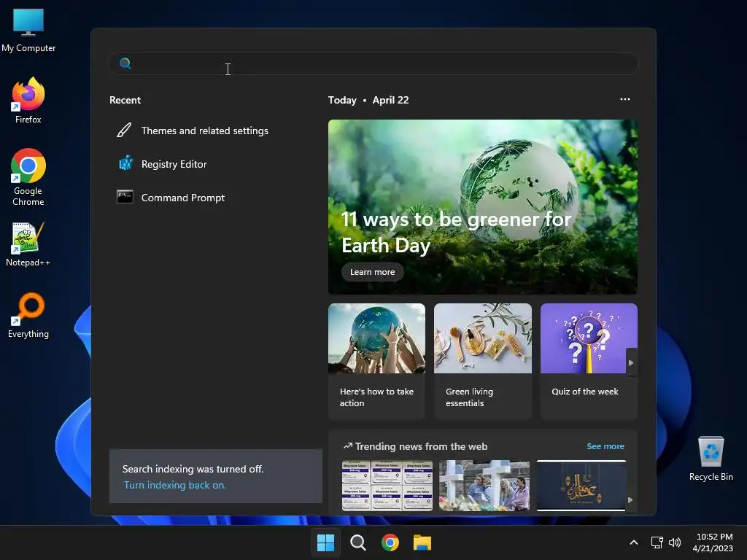Click the Learn more button on Earth Day
Image resolution: width=747 pixels, height=560 pixels.
(x=373, y=272)
